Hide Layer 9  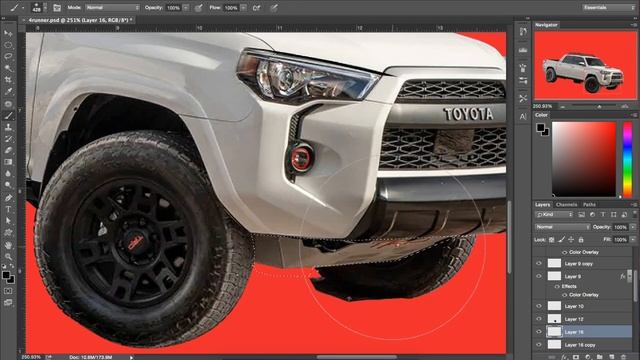539,276
